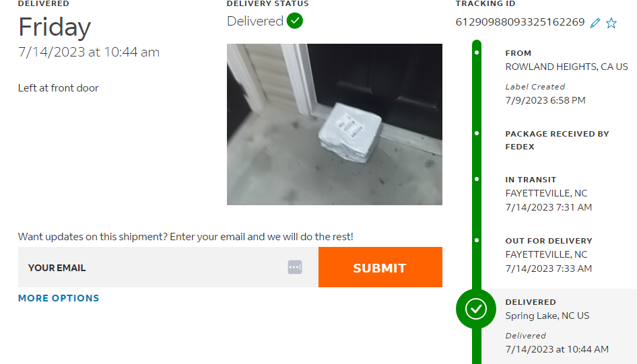Select the large delivered checkmark on timeline

pyautogui.click(x=475, y=309)
